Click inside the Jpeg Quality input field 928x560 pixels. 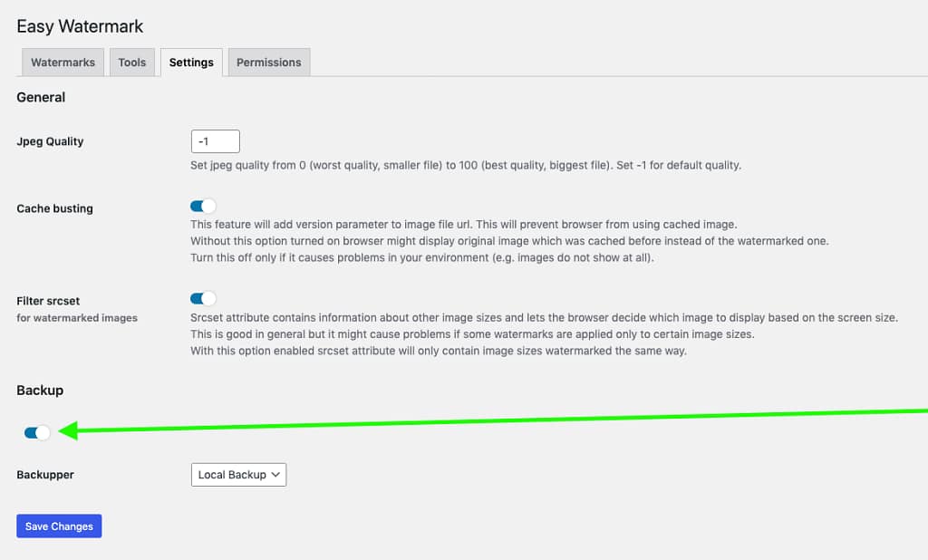215,140
